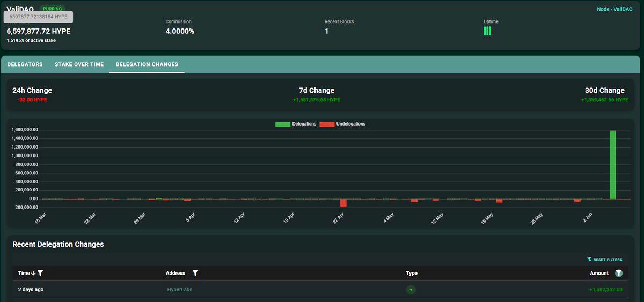Select the Delegation Changes tab
The width and height of the screenshot is (644, 302).
click(x=147, y=64)
